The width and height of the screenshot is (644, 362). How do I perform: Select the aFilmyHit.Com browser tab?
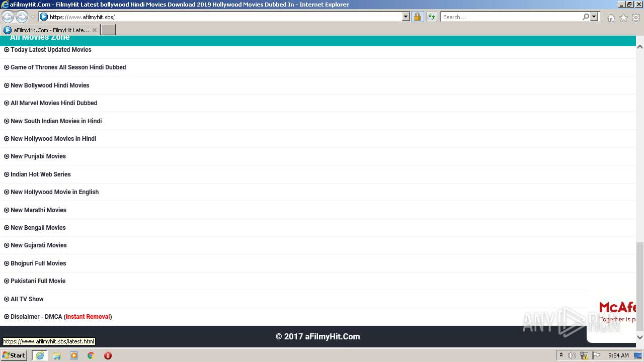click(x=50, y=30)
